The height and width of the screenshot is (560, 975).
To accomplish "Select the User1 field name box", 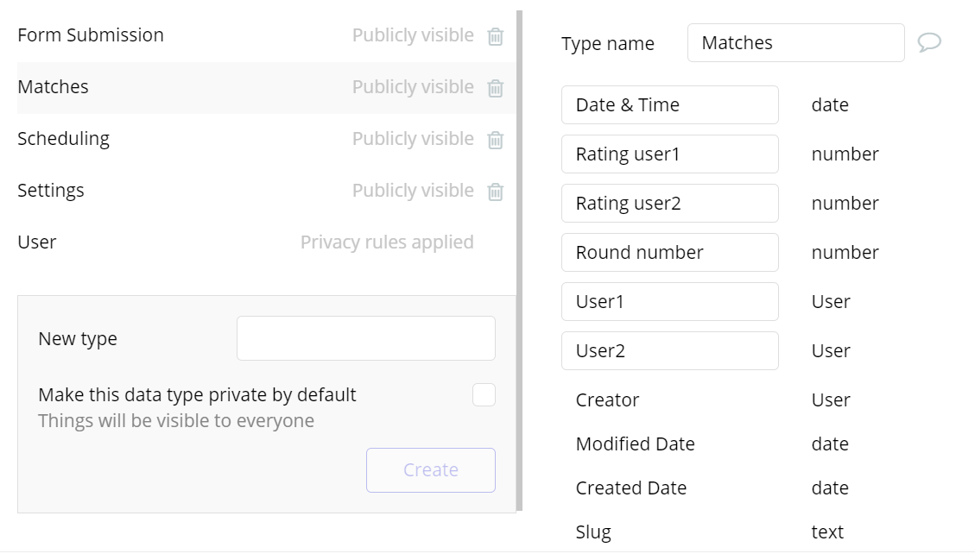I will [x=669, y=302].
